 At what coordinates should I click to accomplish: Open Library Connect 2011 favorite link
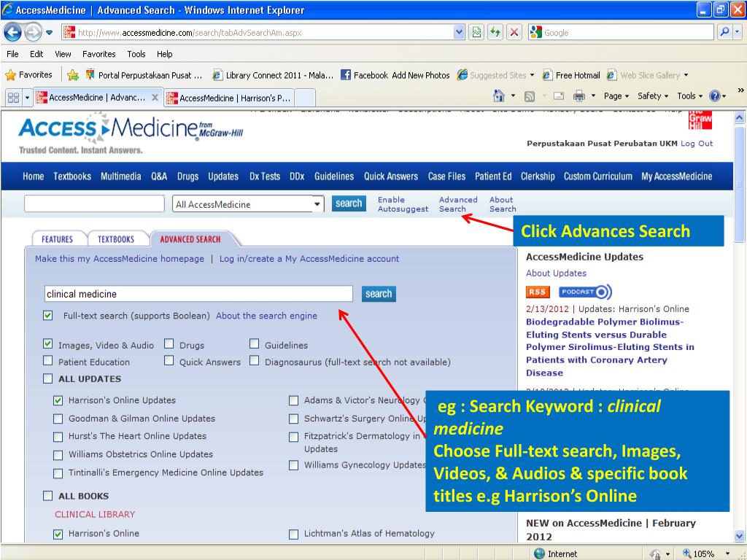(273, 75)
